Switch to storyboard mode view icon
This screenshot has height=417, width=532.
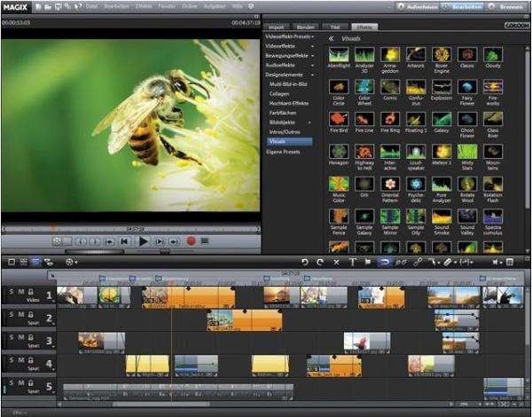point(12,262)
